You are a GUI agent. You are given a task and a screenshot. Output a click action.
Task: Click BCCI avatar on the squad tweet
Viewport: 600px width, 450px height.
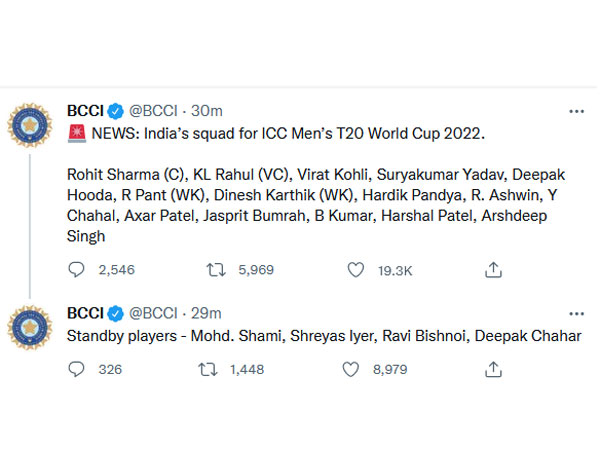[x=30, y=127]
